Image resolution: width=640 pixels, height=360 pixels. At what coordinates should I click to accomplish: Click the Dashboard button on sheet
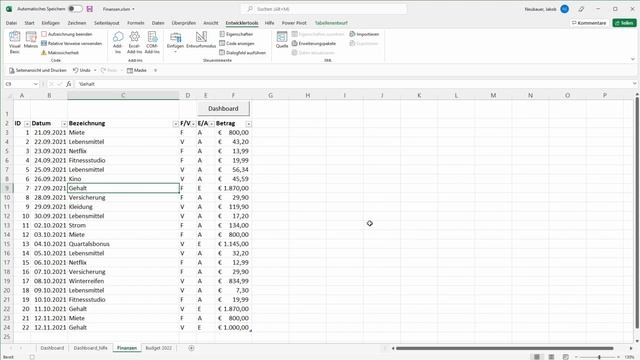tap(223, 109)
